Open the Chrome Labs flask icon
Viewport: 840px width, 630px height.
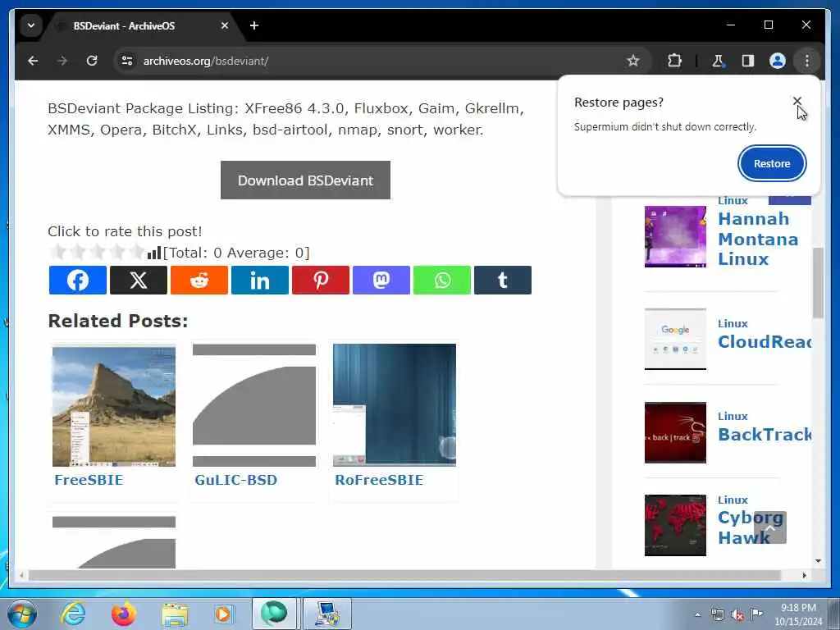pos(718,61)
